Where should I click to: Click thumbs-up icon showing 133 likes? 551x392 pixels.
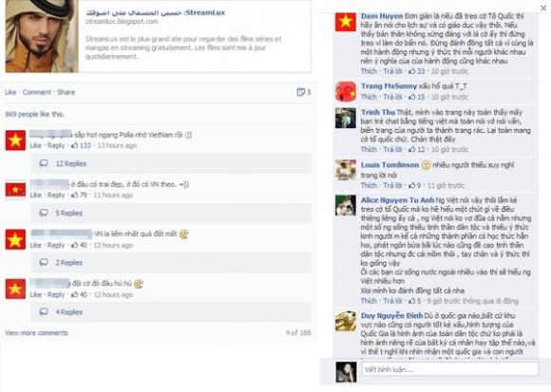pyautogui.click(x=74, y=145)
